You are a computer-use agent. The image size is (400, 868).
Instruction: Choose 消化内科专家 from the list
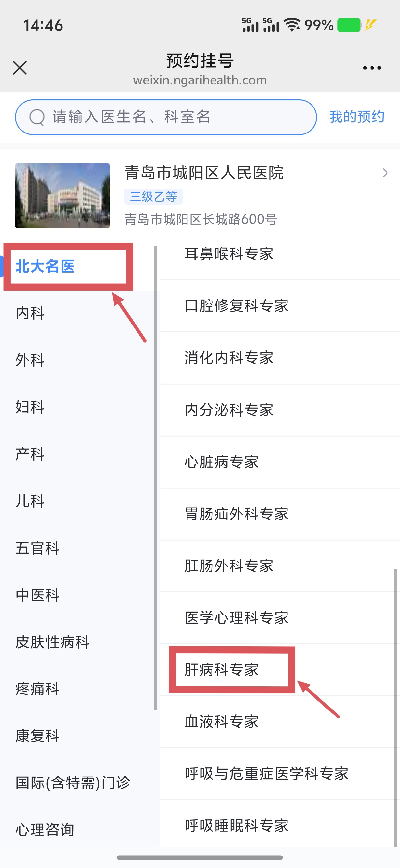[229, 358]
